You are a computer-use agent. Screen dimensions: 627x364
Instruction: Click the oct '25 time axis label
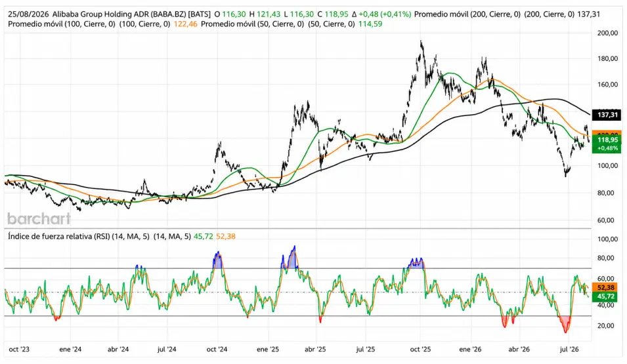[420, 349]
